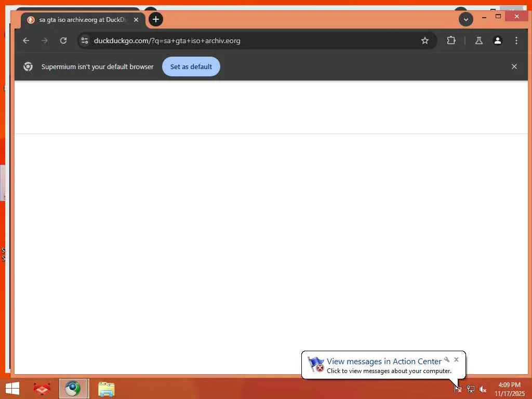Click 'Click to view messages about your computer' text

point(389,371)
